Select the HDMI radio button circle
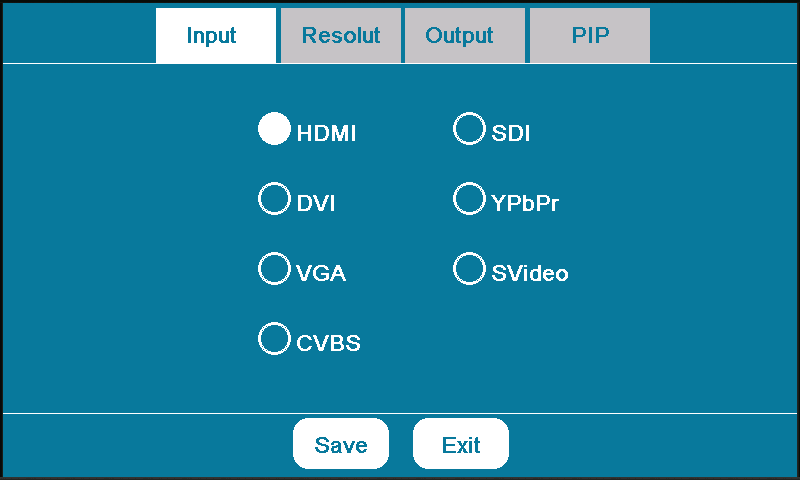 tap(274, 129)
